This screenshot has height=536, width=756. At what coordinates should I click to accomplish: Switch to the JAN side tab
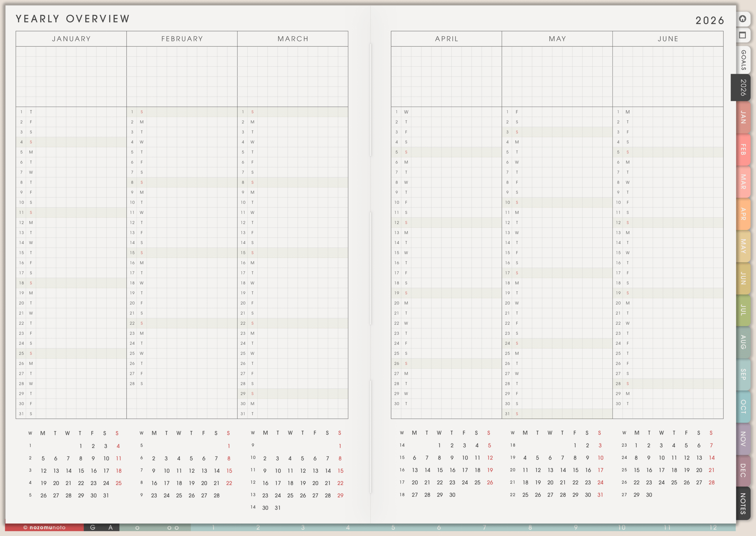pyautogui.click(x=743, y=117)
